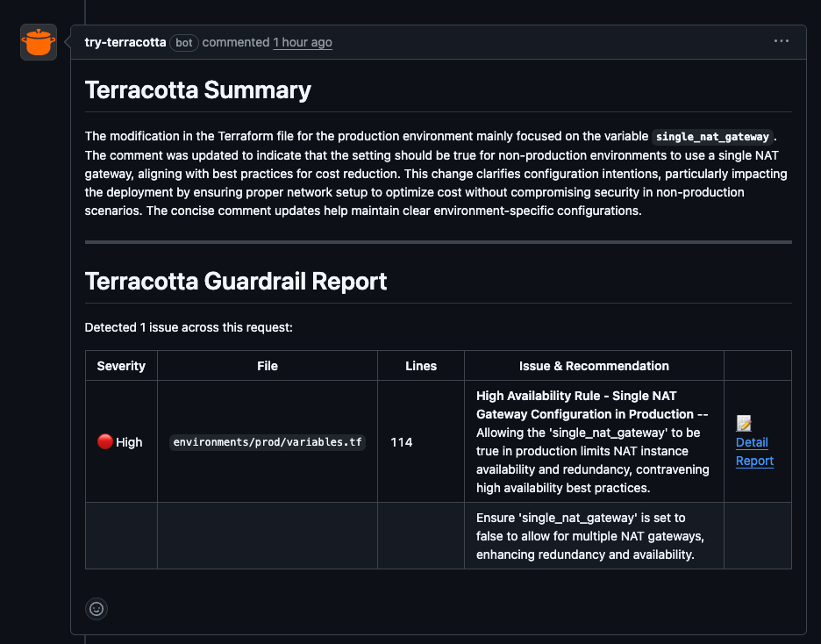Screen dimensions: 821x644
Task: Select the environments/prod/variables.tf file path
Action: click(268, 442)
